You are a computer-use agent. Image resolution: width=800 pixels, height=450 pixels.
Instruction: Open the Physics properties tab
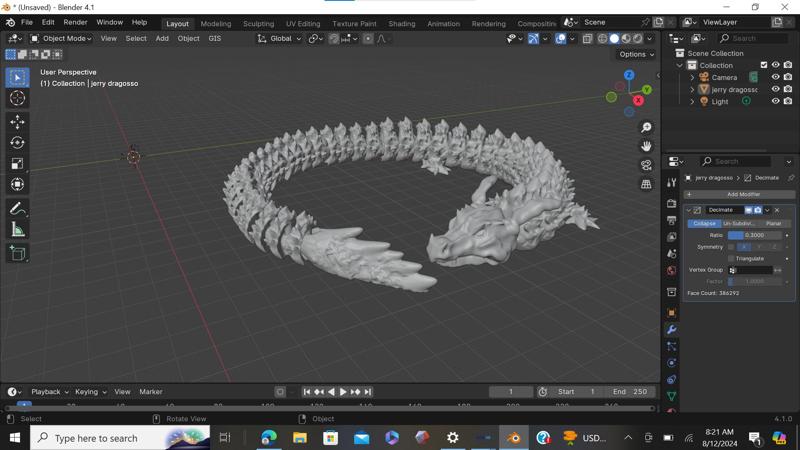tap(671, 363)
